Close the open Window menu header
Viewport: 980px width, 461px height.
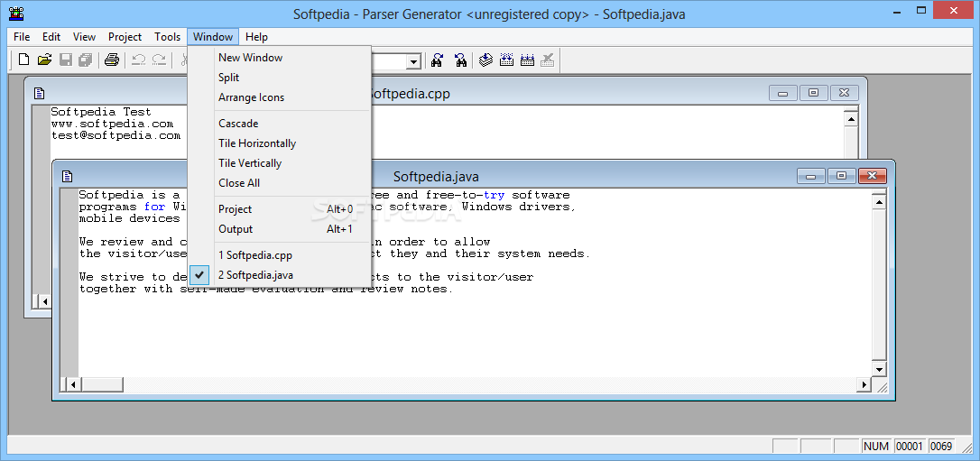(x=213, y=37)
